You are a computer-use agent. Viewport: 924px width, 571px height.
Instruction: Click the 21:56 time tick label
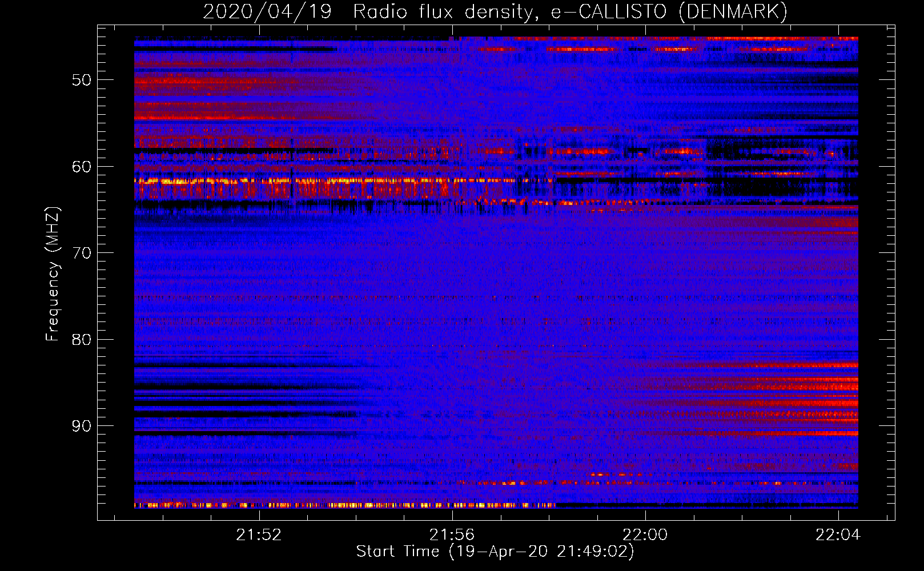(452, 535)
